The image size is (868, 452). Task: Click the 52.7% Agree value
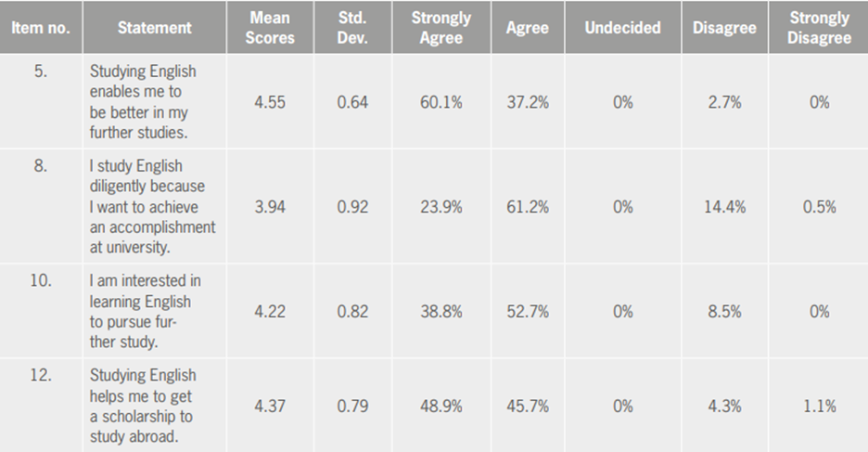528,312
